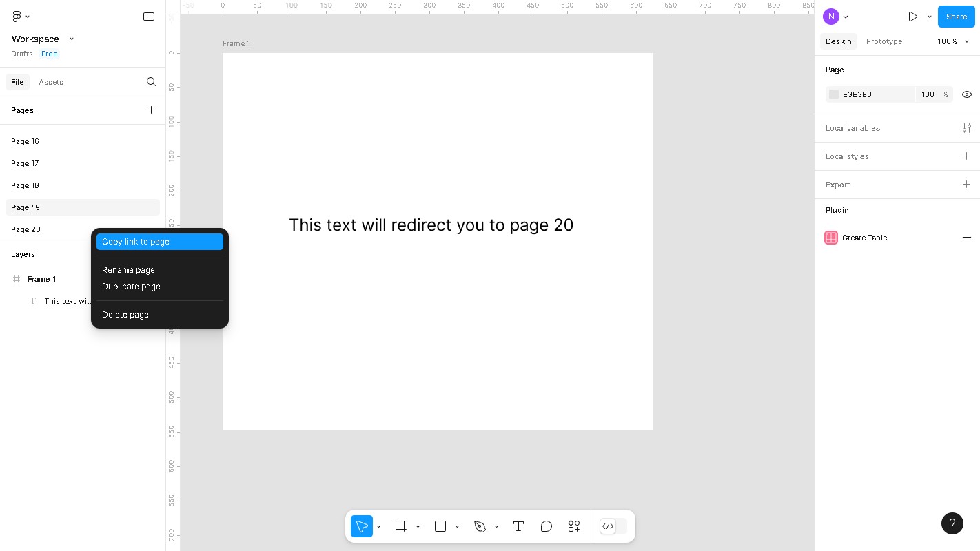The width and height of the screenshot is (980, 551).
Task: Click the text layer T icon
Action: 32,301
